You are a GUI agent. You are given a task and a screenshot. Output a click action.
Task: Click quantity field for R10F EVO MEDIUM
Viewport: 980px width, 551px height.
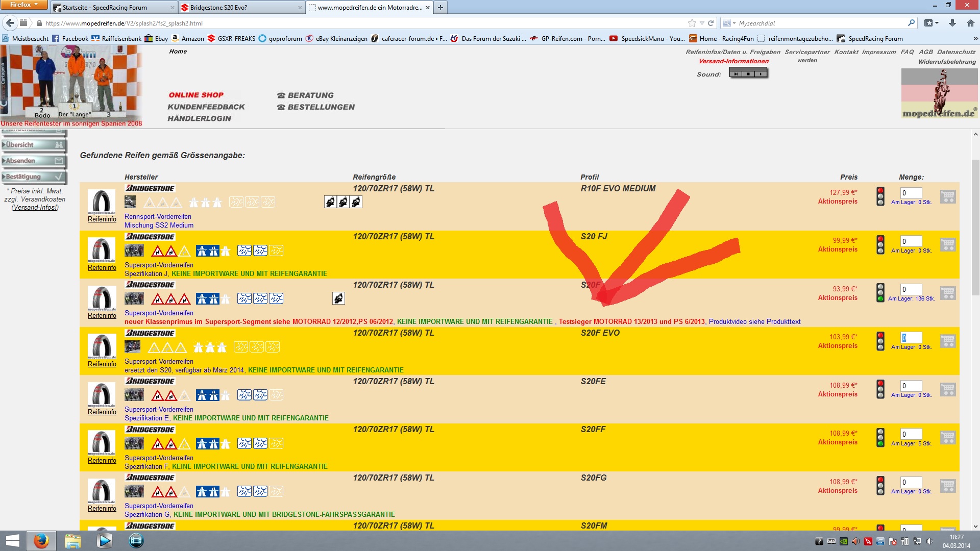pyautogui.click(x=911, y=193)
